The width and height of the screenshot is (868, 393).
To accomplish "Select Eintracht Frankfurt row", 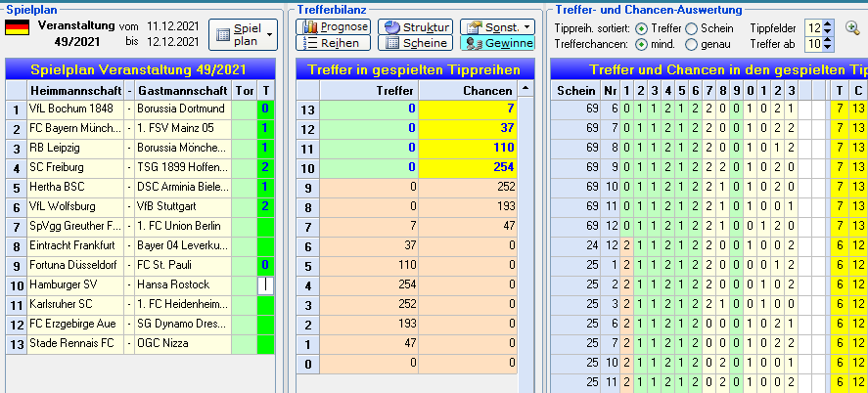I will [140, 246].
